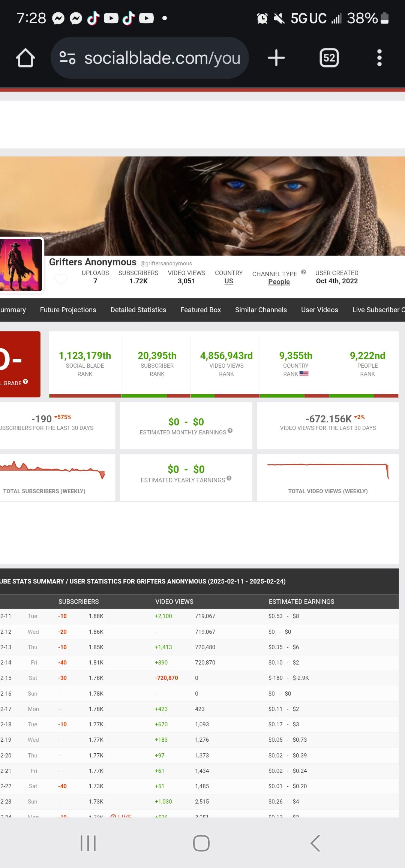Viewport: 405px width, 868px height.
Task: Open the browser three-dot overflow menu
Action: pos(379,58)
